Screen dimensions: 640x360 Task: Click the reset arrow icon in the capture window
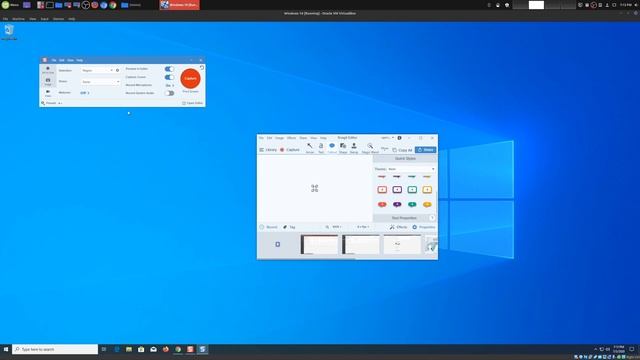(x=202, y=68)
